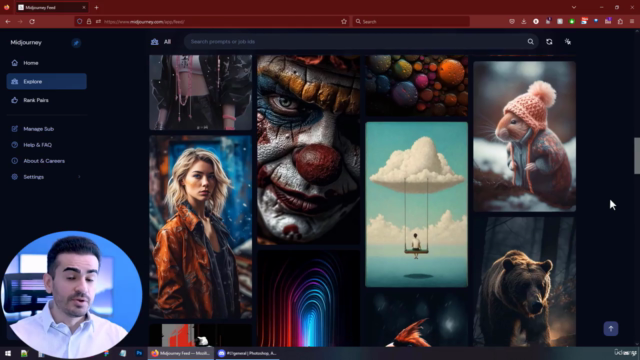Close the Midjourney Feed tab

click(84, 7)
